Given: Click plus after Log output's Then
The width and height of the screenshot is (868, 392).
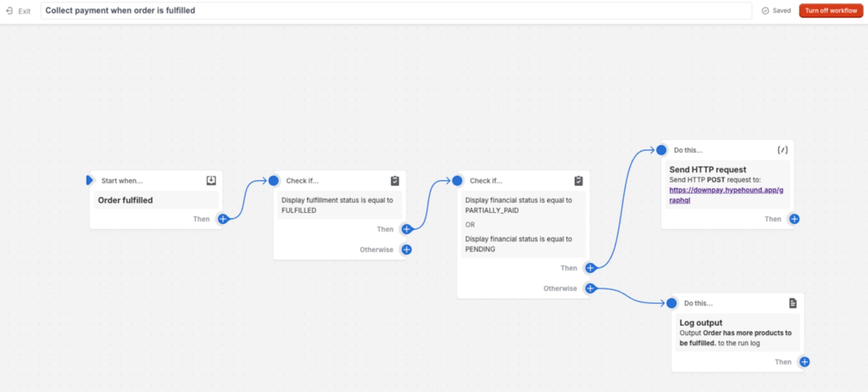Looking at the screenshot, I should click(804, 362).
